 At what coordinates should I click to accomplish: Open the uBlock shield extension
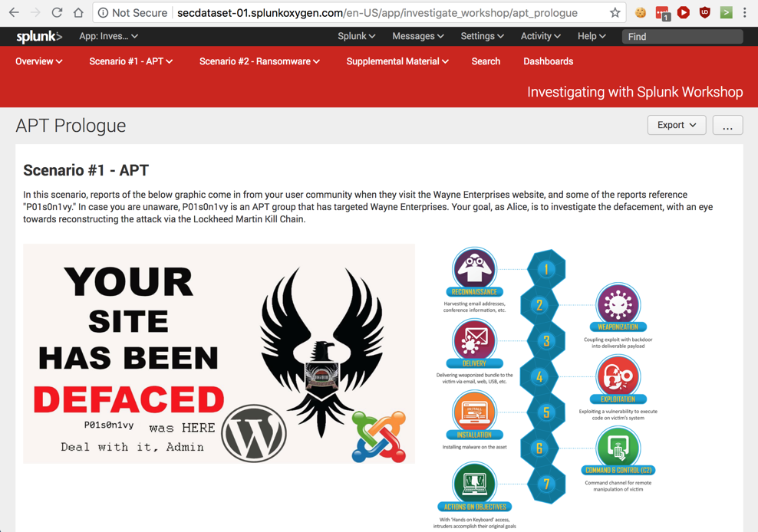coord(705,12)
